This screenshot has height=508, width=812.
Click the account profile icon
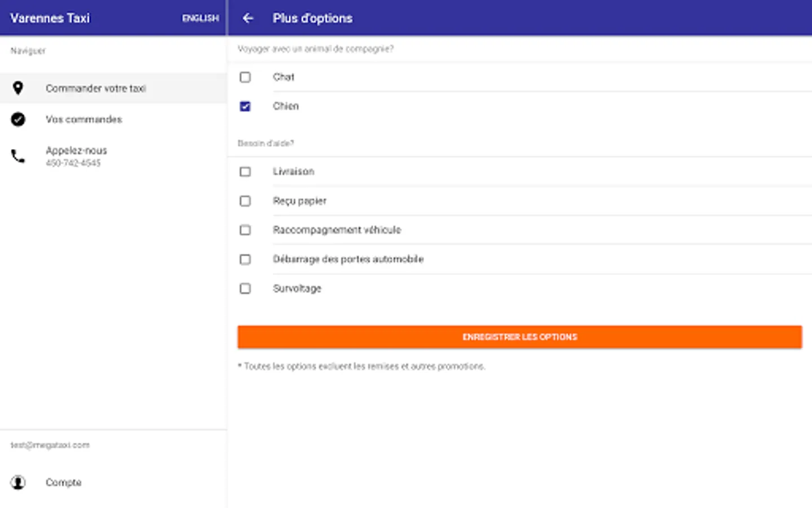[18, 483]
